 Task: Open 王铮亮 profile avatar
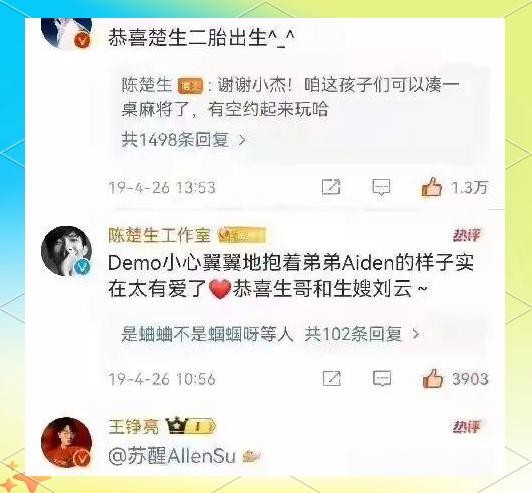66,442
